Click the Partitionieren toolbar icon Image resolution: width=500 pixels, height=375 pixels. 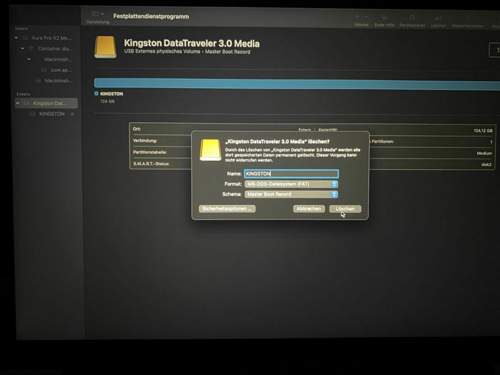pyautogui.click(x=412, y=18)
